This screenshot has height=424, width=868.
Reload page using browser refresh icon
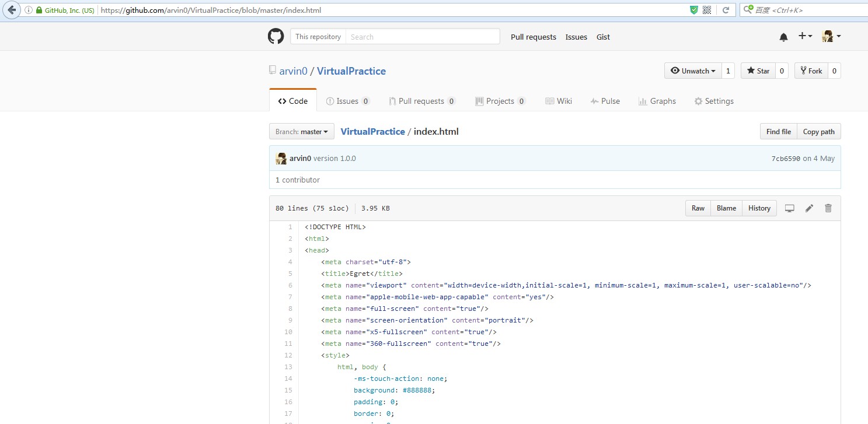(726, 10)
